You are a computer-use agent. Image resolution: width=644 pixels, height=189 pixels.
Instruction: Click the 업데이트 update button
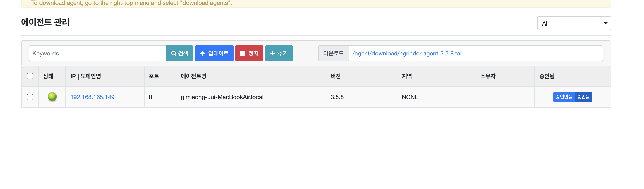(x=214, y=53)
